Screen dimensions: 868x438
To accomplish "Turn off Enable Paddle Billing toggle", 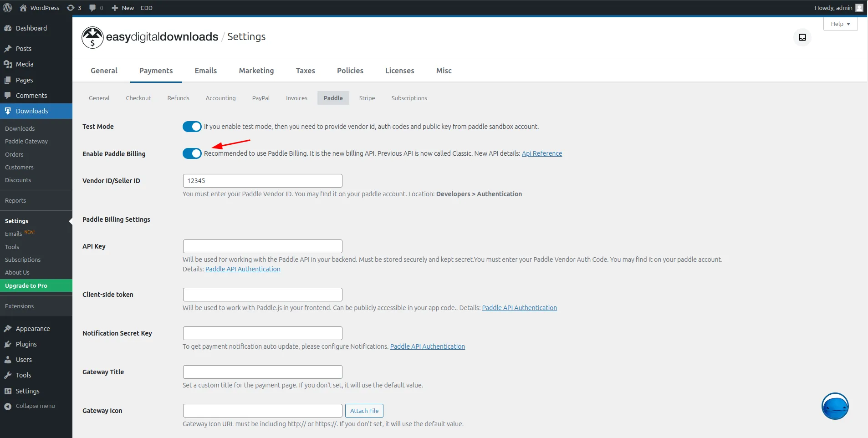I will [x=192, y=153].
